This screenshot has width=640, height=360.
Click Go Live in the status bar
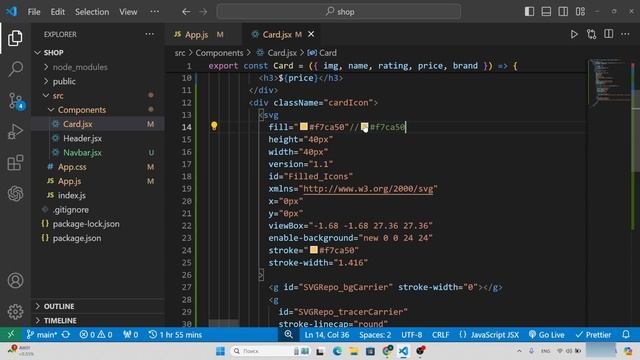547,335
